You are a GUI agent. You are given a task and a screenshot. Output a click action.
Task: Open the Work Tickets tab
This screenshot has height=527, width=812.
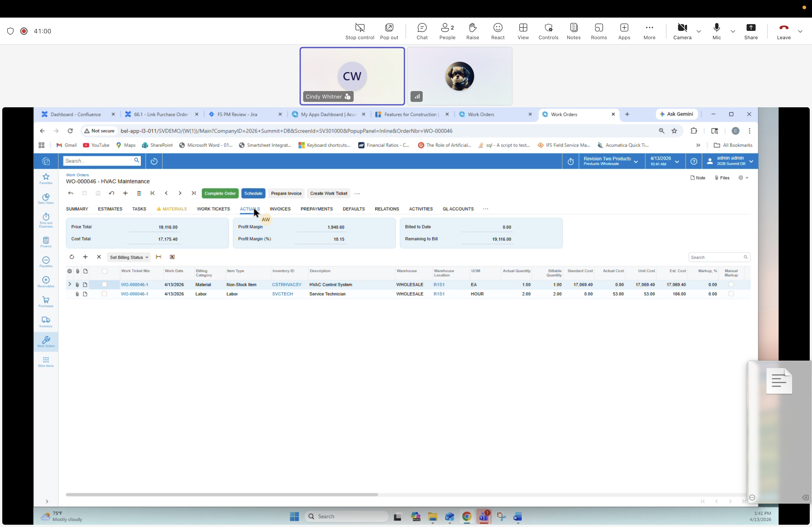213,209
